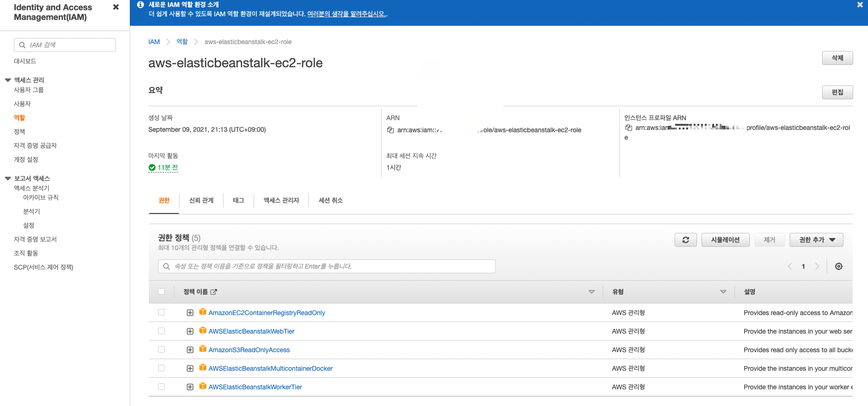Copy the instance profile ARN icon
Viewport: 868px width, 406px height.
point(629,128)
